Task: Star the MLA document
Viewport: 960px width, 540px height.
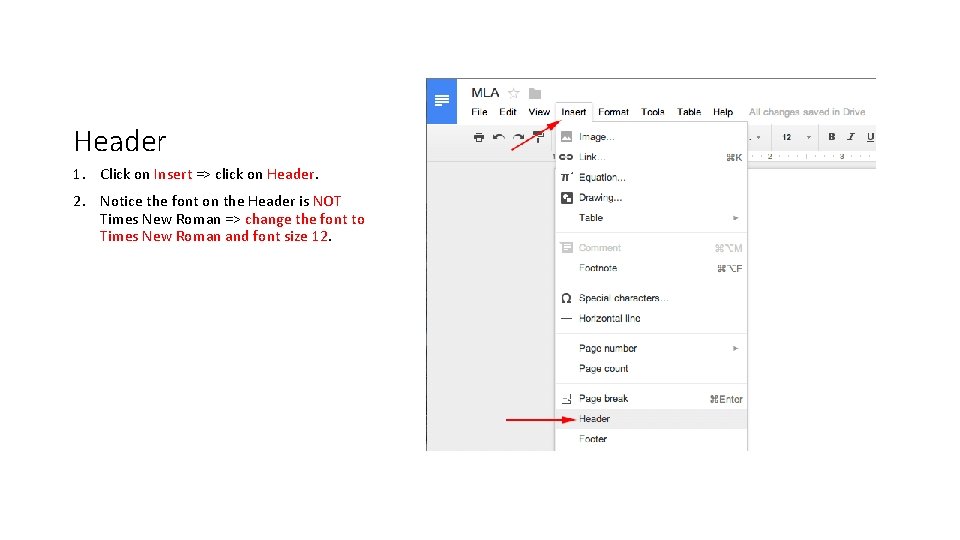Action: point(514,93)
